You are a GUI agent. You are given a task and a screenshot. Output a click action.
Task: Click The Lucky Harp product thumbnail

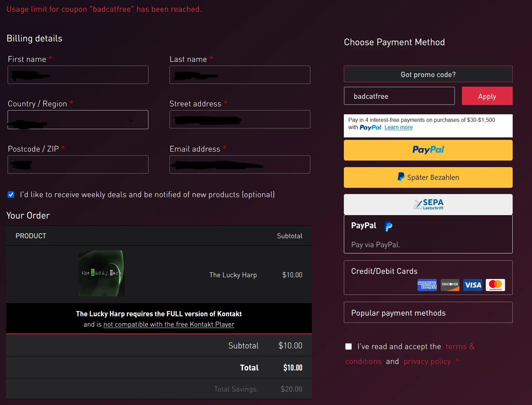101,273
